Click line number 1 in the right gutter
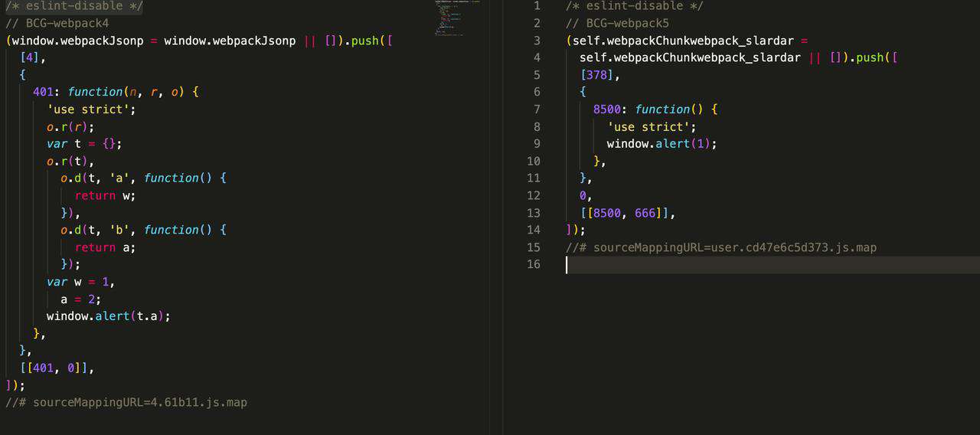 click(537, 6)
